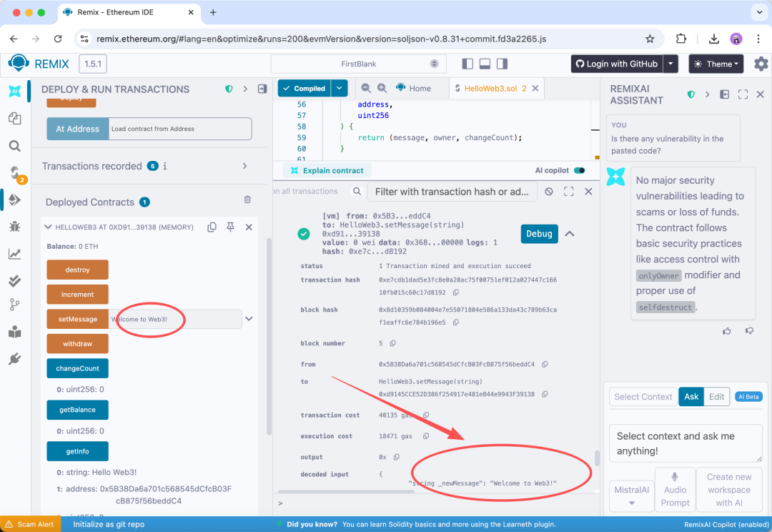
Task: Toggle the right side panel layout
Action: 502,64
